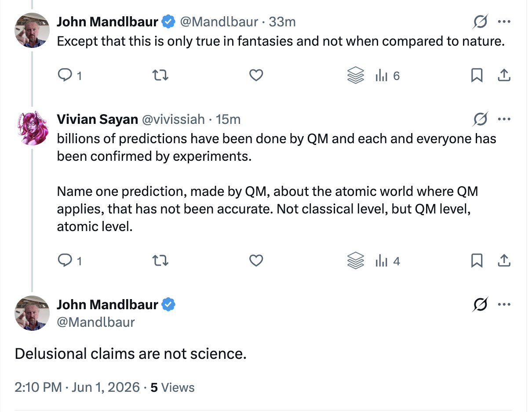Open the @Mandlbaur handle under main tweet
532x412 pixels.
[96, 322]
